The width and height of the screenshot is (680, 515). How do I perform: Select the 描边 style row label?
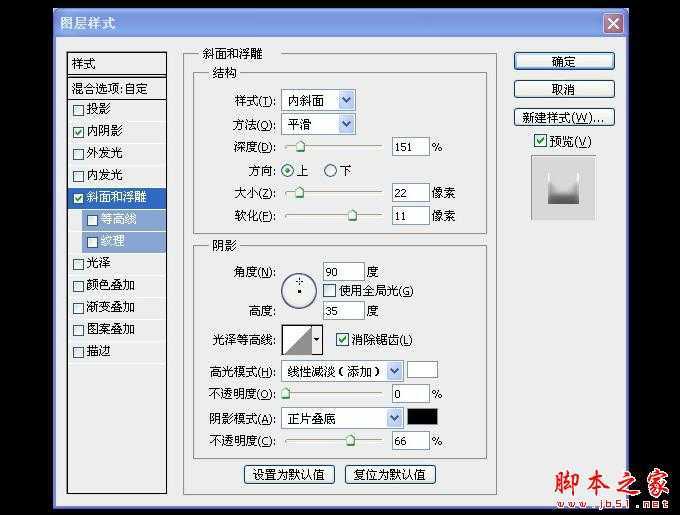tap(98, 351)
